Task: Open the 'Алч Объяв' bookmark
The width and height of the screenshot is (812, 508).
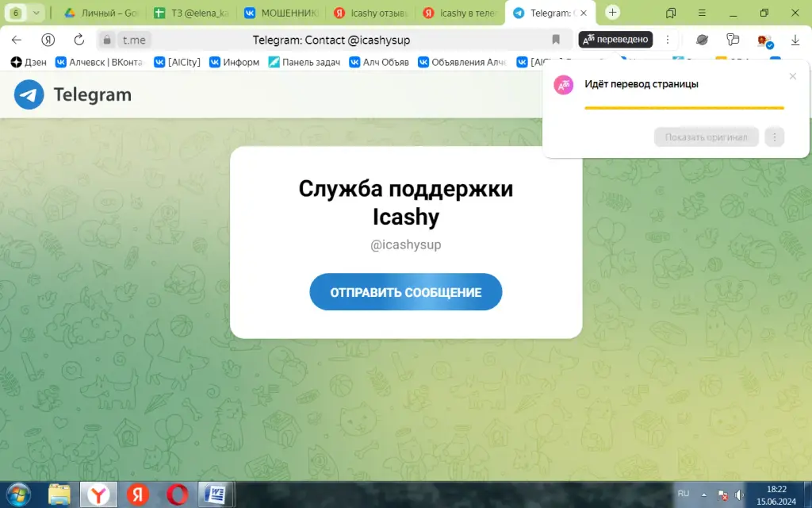Action: (x=379, y=62)
